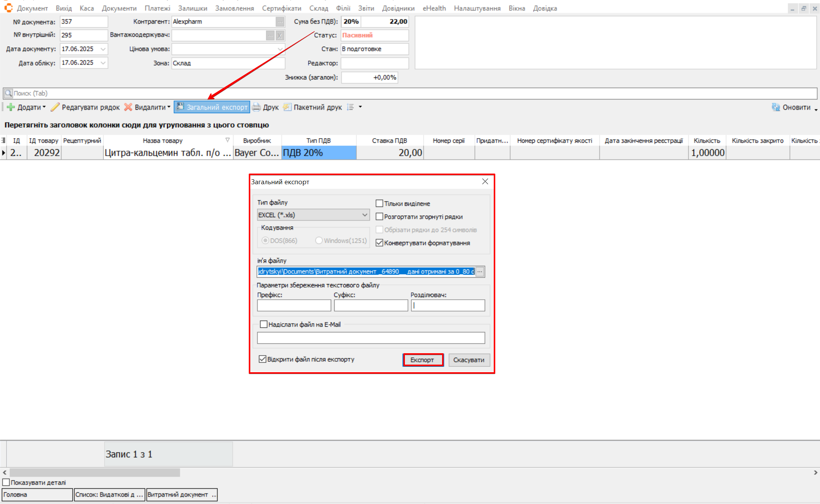Open the Цінова умова combo box
820x504 pixels.
[x=280, y=49]
